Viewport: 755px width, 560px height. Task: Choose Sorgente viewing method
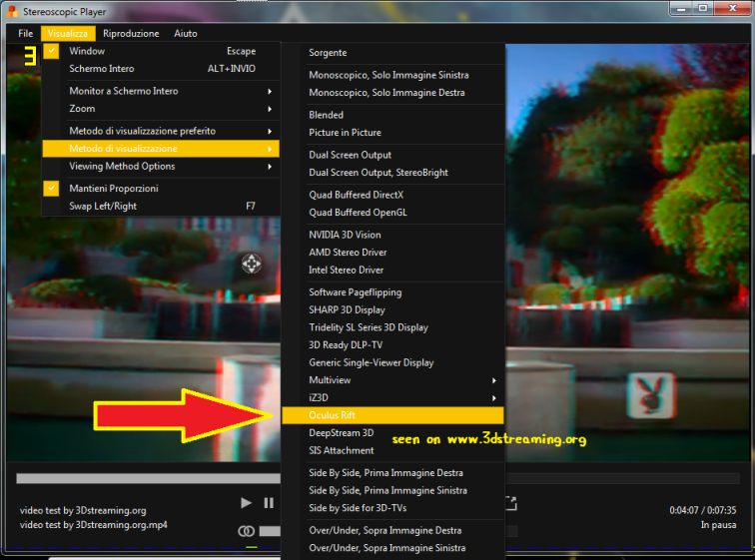pyautogui.click(x=392, y=53)
